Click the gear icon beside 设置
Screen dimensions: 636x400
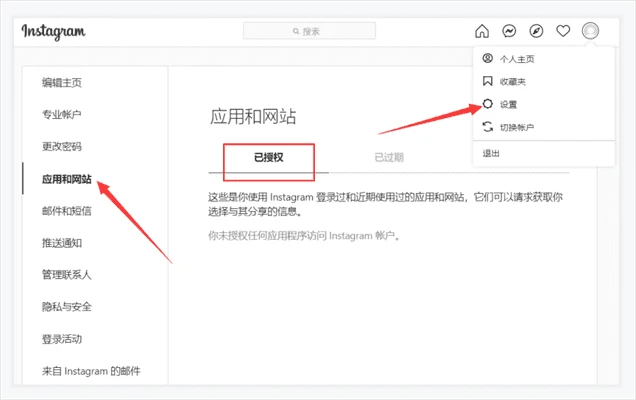pyautogui.click(x=488, y=104)
